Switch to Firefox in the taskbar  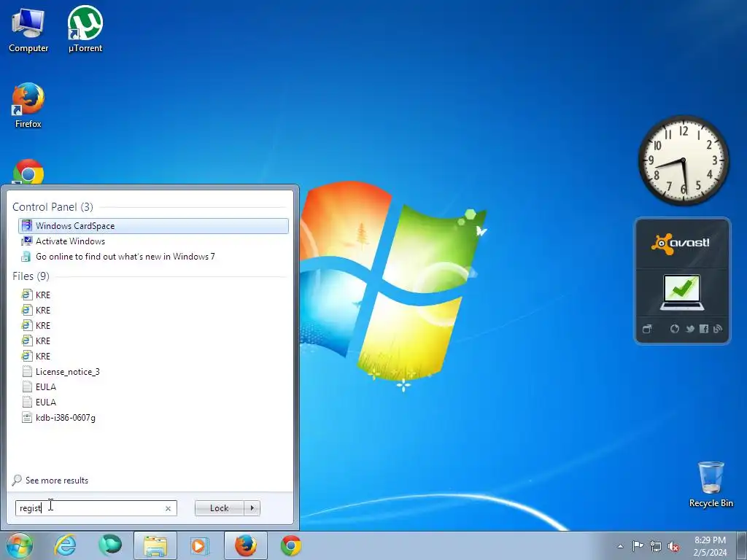click(x=245, y=545)
